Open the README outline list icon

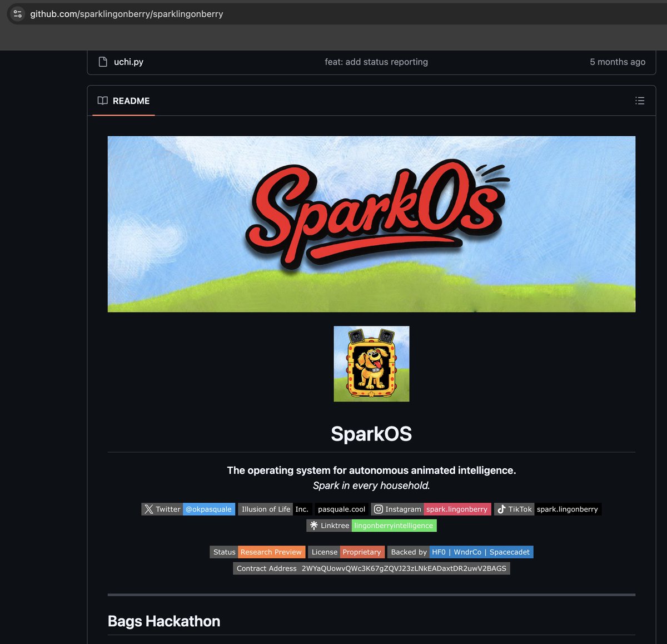click(x=640, y=101)
